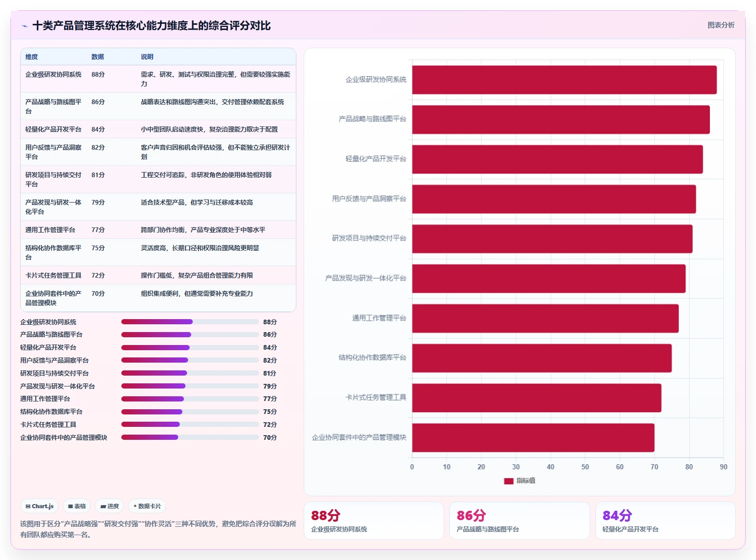
Task: Click the 77分 value in the progress list
Action: click(x=270, y=399)
